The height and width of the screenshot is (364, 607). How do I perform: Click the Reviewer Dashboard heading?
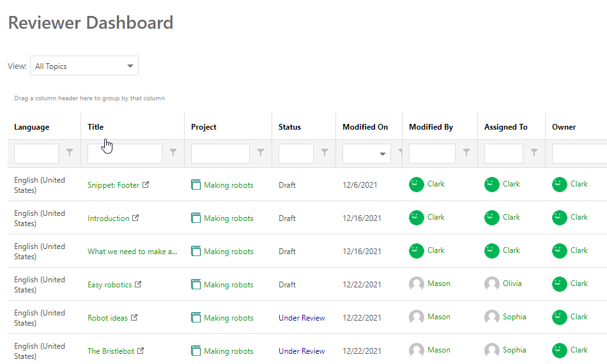(91, 22)
